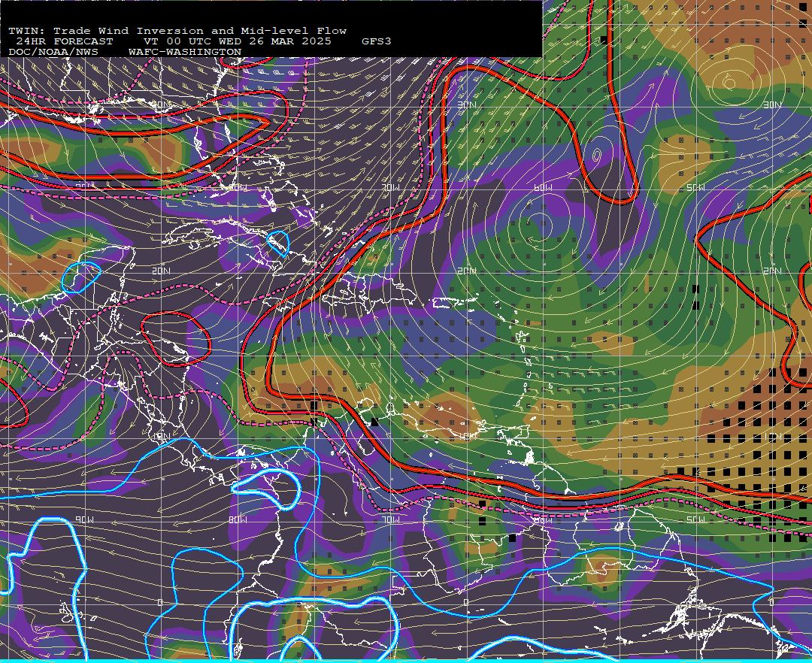The image size is (812, 663).
Task: Click the "GFS3" model label
Action: point(377,41)
